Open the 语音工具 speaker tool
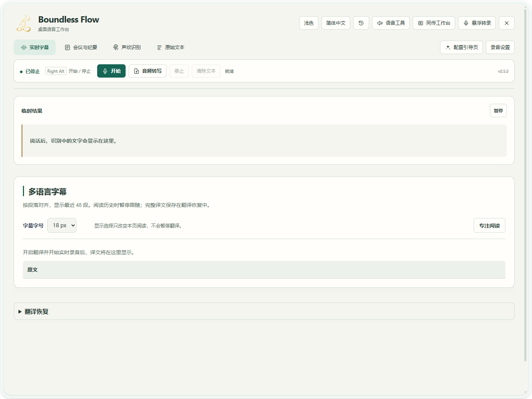 (391, 23)
